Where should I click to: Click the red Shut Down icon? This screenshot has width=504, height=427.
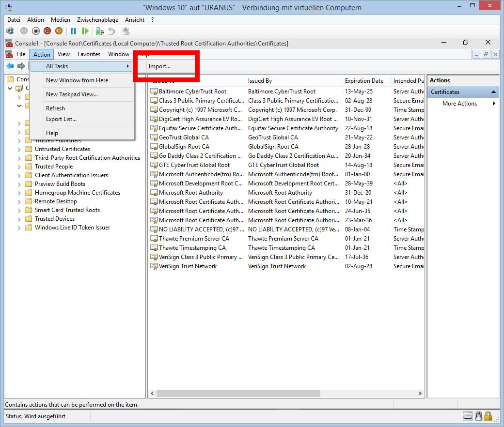(47, 31)
